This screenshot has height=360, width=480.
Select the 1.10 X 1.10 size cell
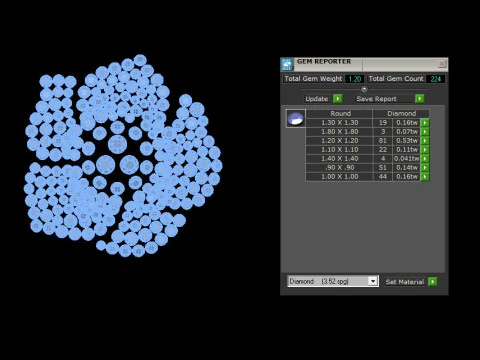(339, 150)
